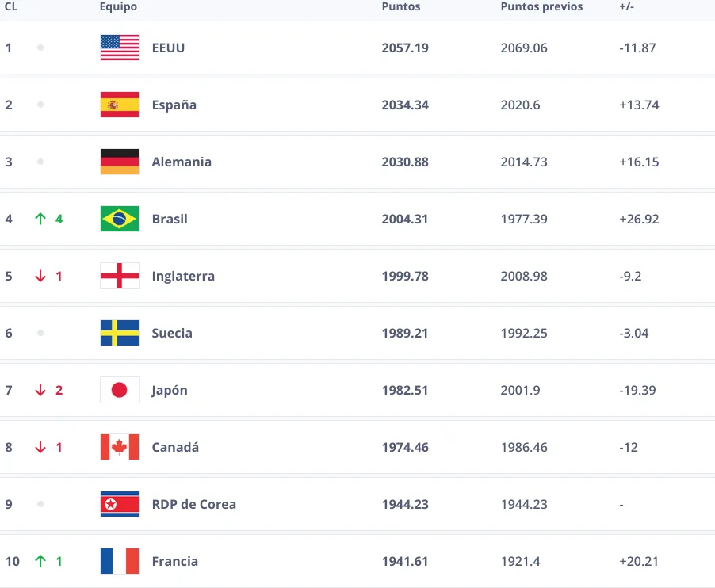Select the France flag icon
This screenshot has height=588, width=715.
(x=120, y=560)
